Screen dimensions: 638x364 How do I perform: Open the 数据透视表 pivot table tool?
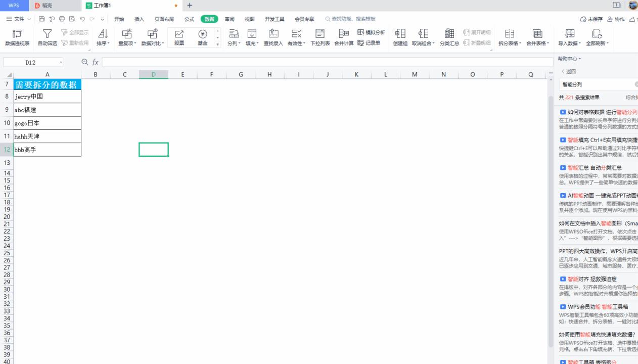click(x=17, y=38)
